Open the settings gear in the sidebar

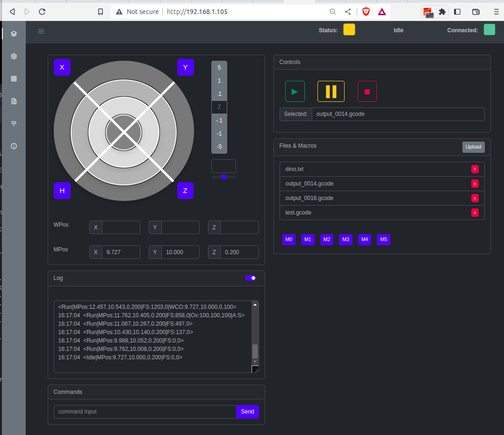pos(14,56)
